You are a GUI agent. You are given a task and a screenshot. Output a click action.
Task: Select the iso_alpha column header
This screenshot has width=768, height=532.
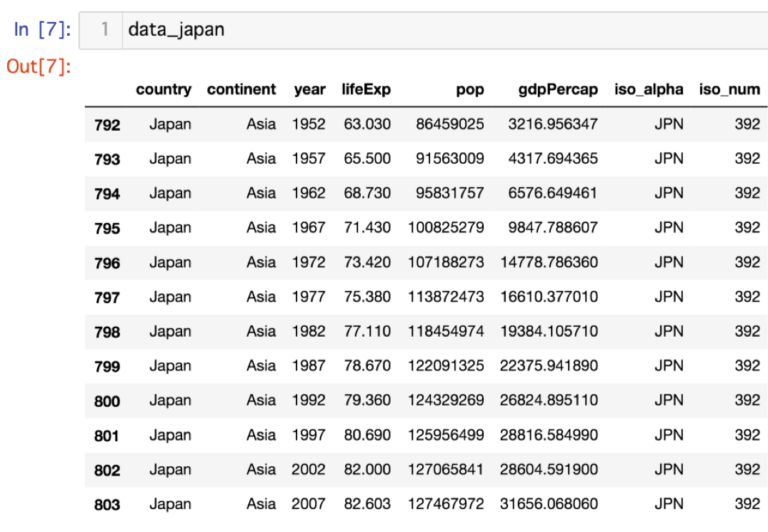(x=649, y=89)
